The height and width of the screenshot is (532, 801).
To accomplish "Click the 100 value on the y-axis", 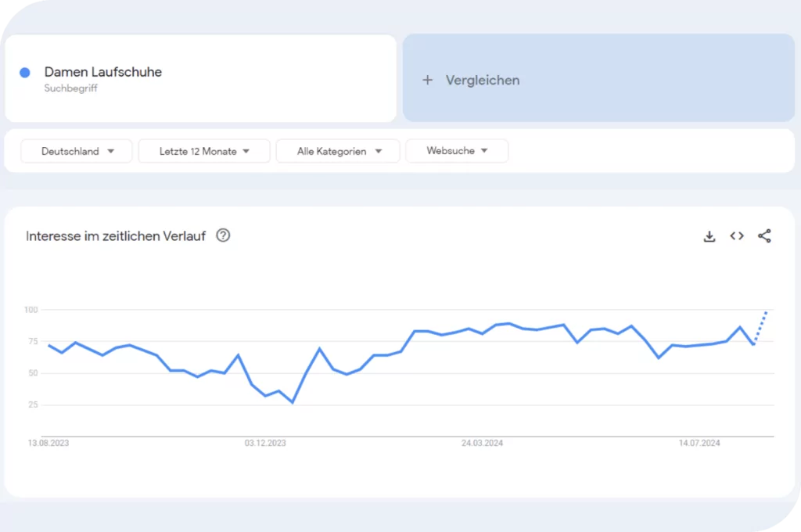I will 31,310.
